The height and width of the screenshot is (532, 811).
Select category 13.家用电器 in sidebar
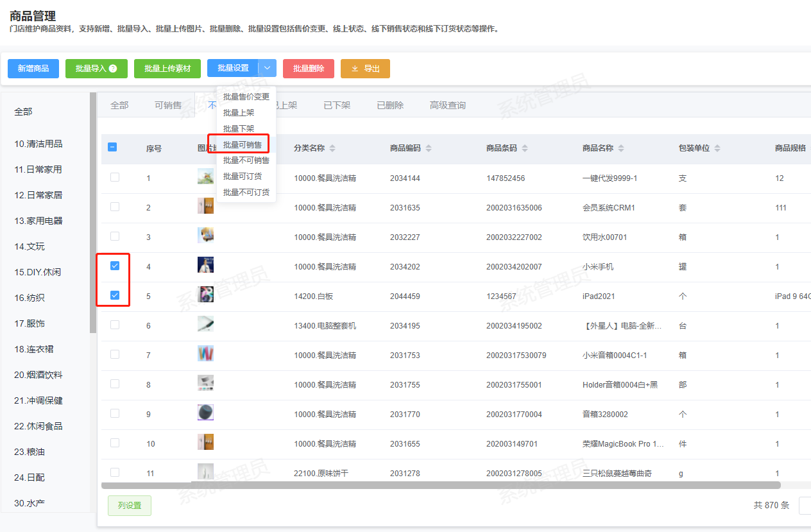click(x=38, y=221)
